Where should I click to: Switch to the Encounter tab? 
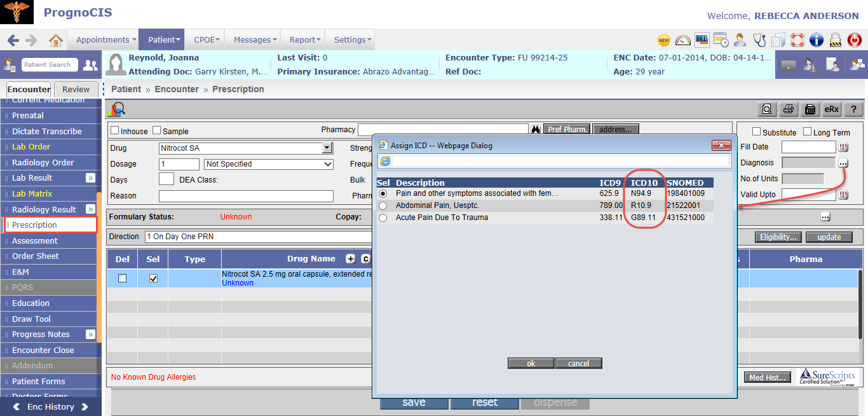point(29,90)
